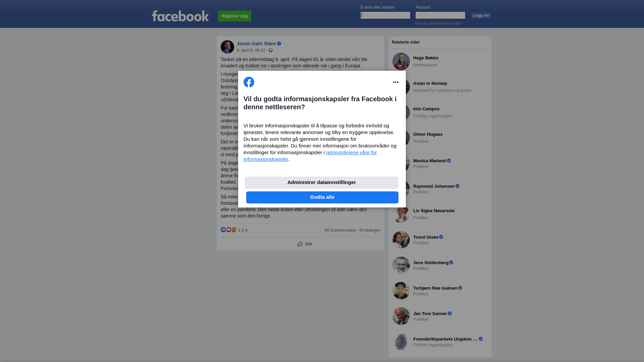Screen dimensions: 644x362
Task: Open 60 kommentarer on the post
Action: click(x=340, y=230)
